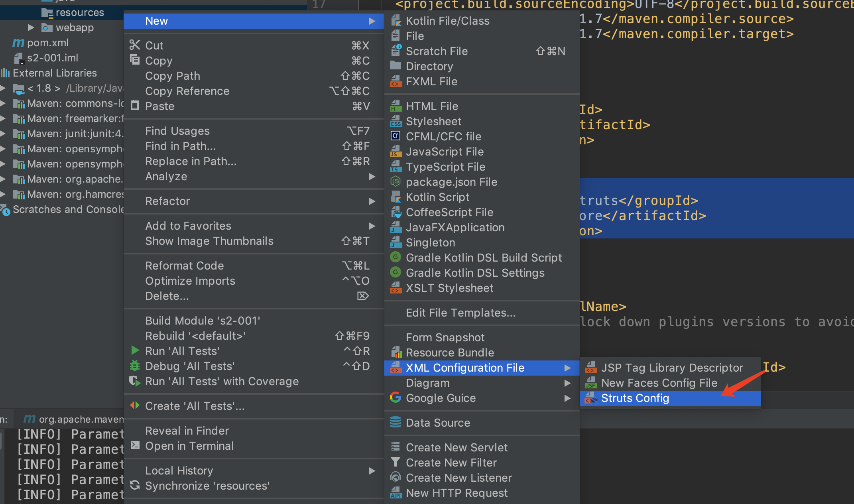This screenshot has height=504, width=854.
Task: Select Reformat Code option
Action: pyautogui.click(x=183, y=266)
